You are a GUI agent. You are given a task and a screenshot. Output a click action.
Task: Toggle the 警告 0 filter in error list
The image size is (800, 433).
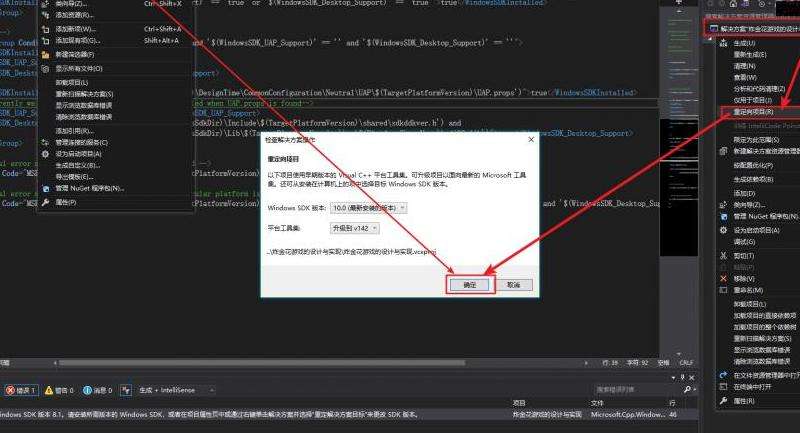coord(61,390)
